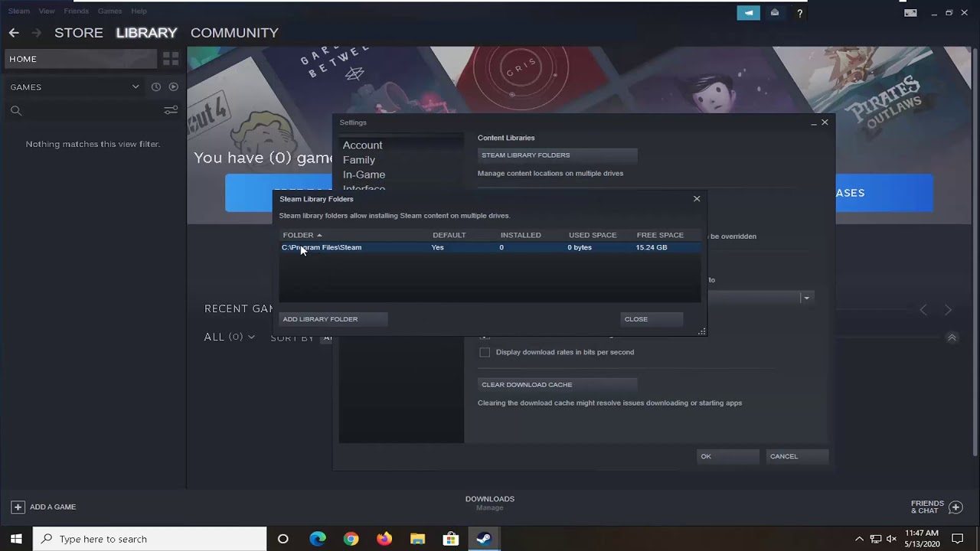Select Family in Settings sidebar
Image resolution: width=980 pixels, height=551 pixels.
click(x=359, y=160)
